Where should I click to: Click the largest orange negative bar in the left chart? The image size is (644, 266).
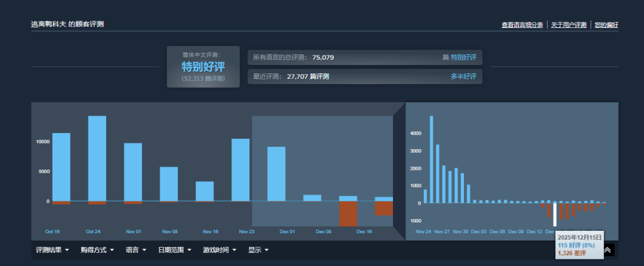click(348, 214)
